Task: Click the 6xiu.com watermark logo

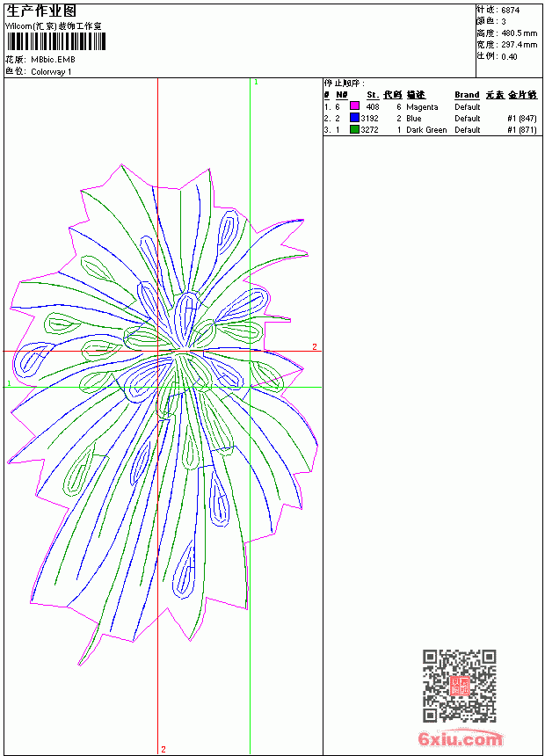Action: tap(460, 738)
